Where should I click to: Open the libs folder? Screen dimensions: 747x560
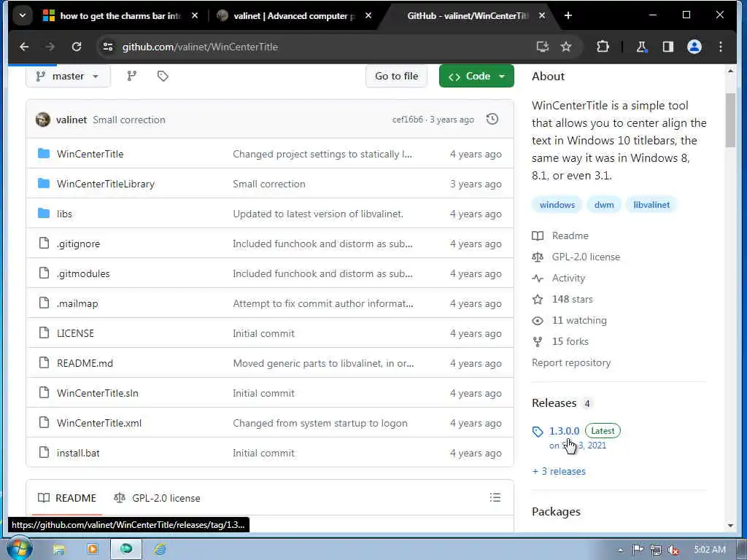[x=64, y=214]
